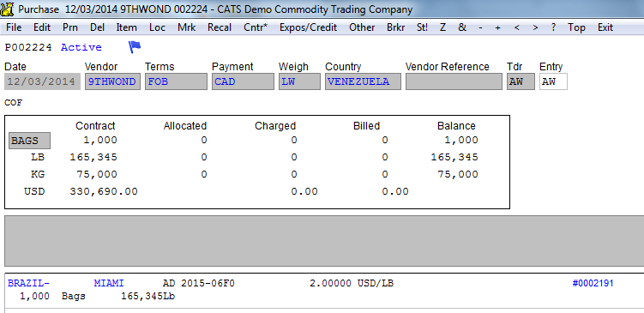This screenshot has height=313, width=644.
Task: Click the Entry field AW
Action: point(553,81)
